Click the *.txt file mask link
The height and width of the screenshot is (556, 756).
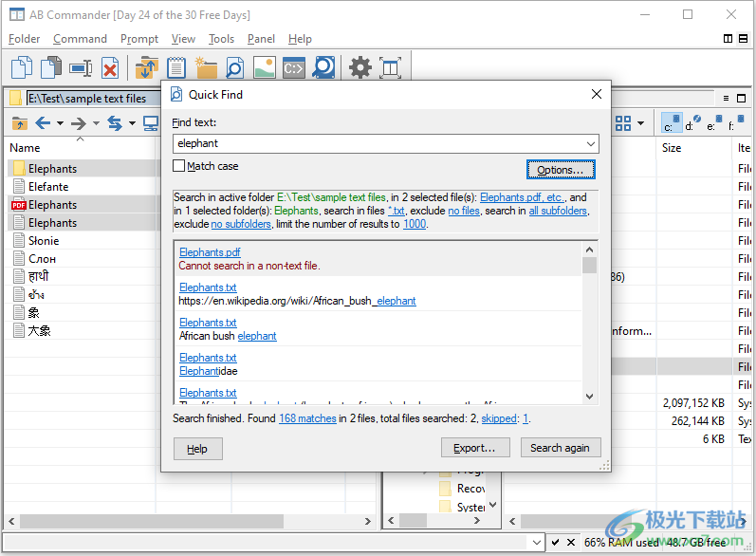click(396, 211)
